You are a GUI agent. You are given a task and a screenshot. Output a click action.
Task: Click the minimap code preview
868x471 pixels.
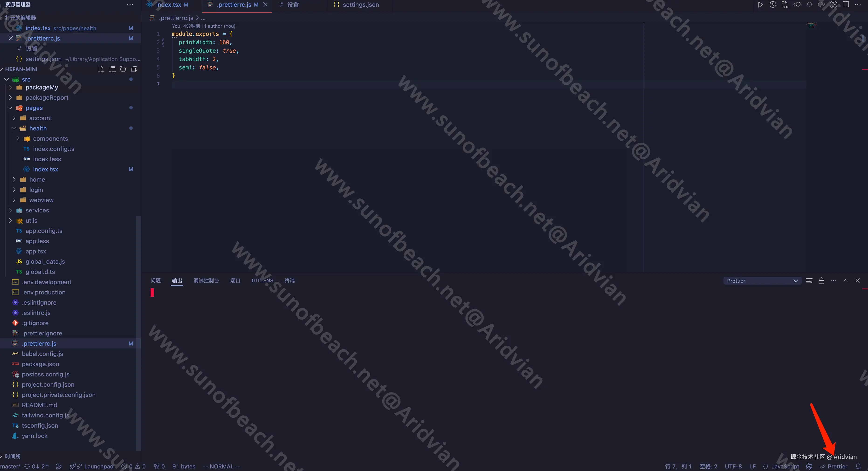tap(812, 25)
